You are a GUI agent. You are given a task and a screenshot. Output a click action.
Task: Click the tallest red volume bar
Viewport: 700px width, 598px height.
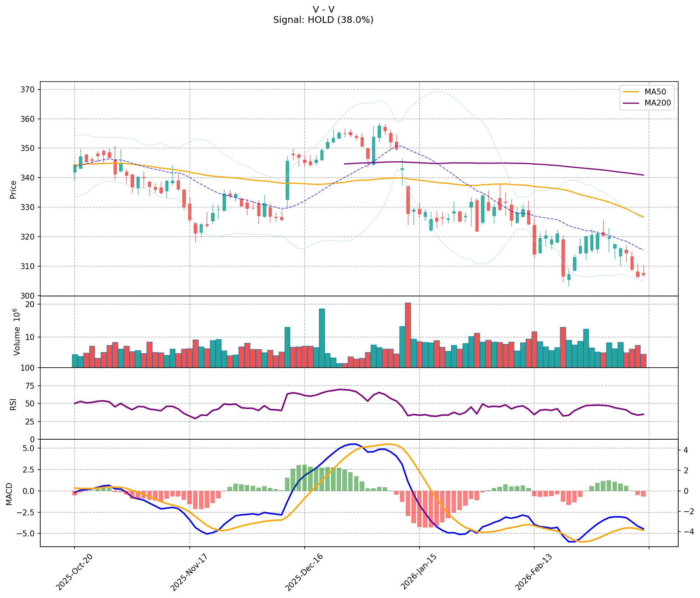coord(408,335)
